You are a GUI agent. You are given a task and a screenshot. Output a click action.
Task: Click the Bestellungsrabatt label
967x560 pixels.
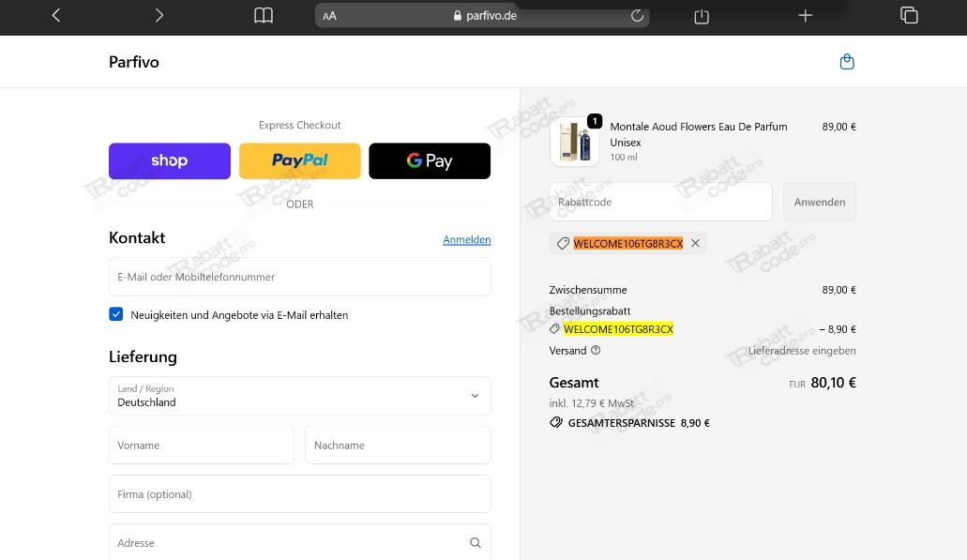point(590,310)
